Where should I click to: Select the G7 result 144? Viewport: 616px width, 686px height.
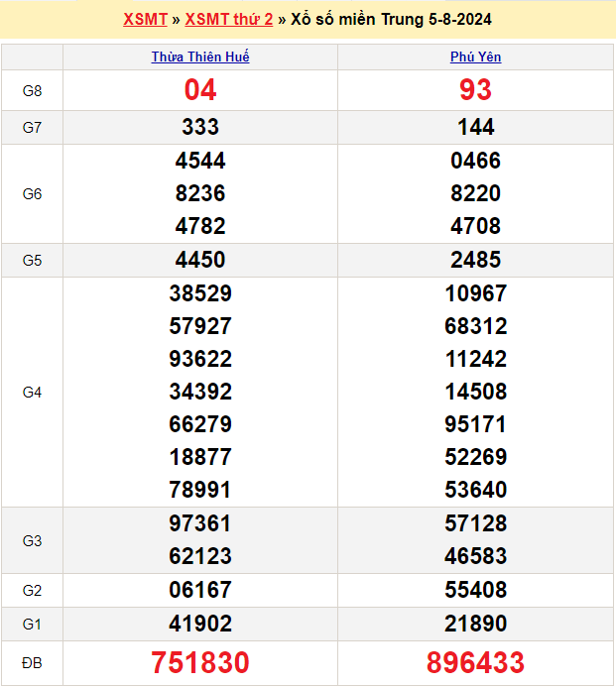point(475,127)
